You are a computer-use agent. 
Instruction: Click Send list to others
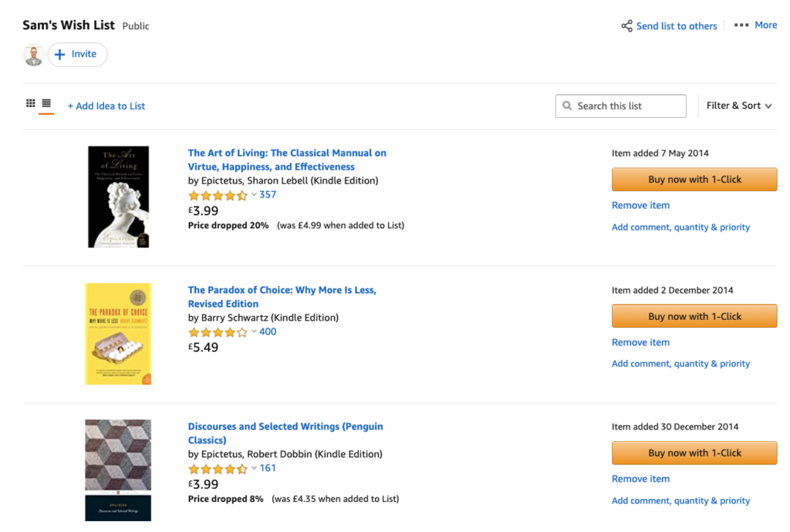pos(677,25)
